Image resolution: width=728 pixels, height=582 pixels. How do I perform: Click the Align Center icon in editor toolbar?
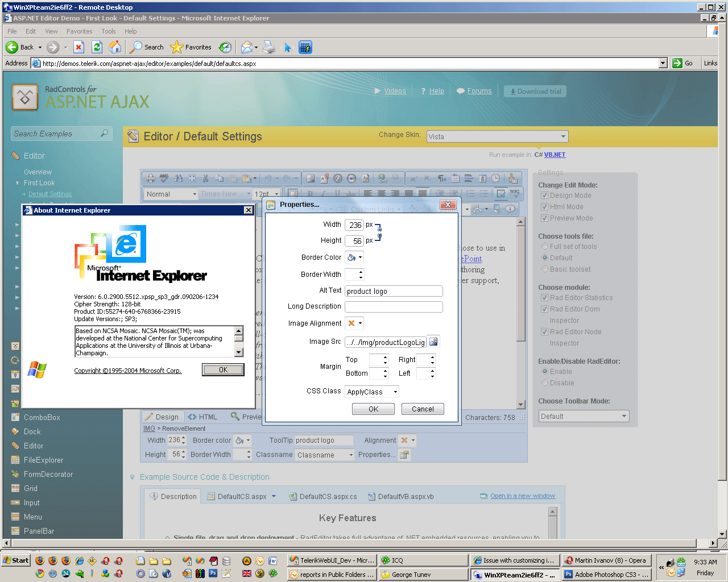click(x=382, y=194)
